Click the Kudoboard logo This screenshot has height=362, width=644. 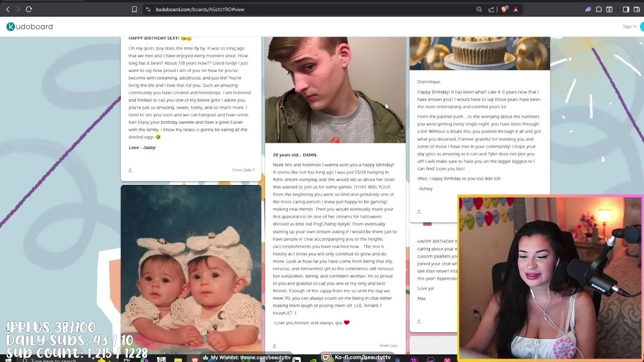[30, 27]
